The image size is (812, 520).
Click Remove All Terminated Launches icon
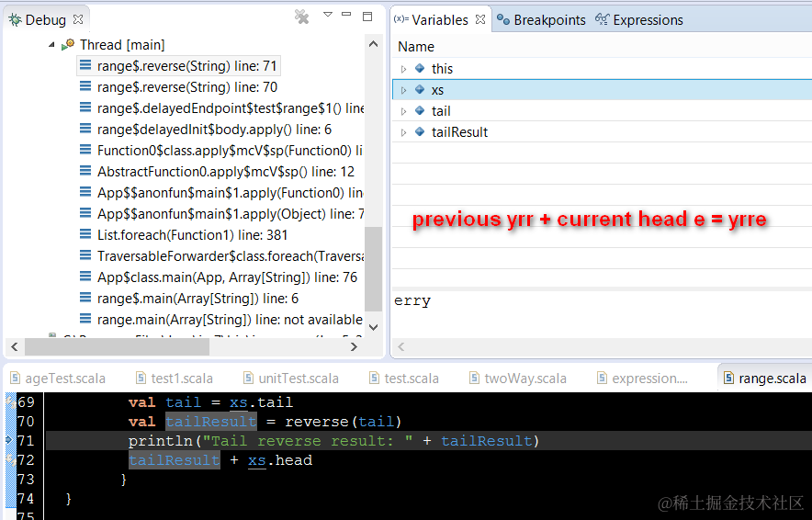[x=301, y=17]
